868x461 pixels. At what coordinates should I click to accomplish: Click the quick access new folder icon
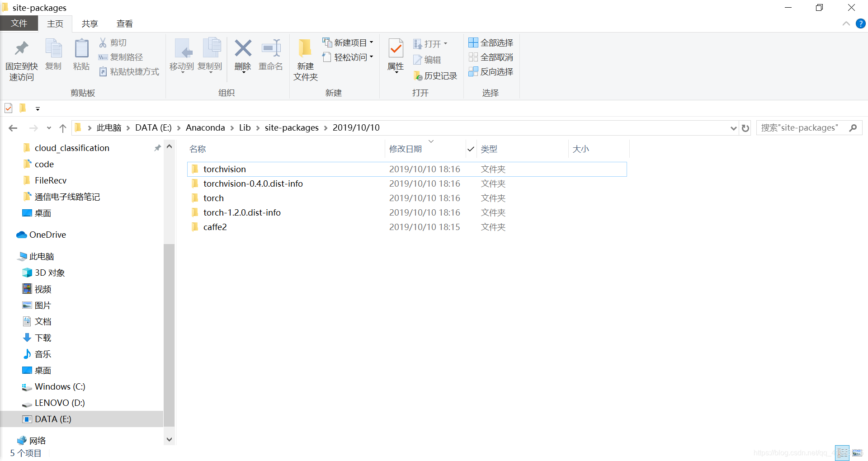(x=23, y=108)
